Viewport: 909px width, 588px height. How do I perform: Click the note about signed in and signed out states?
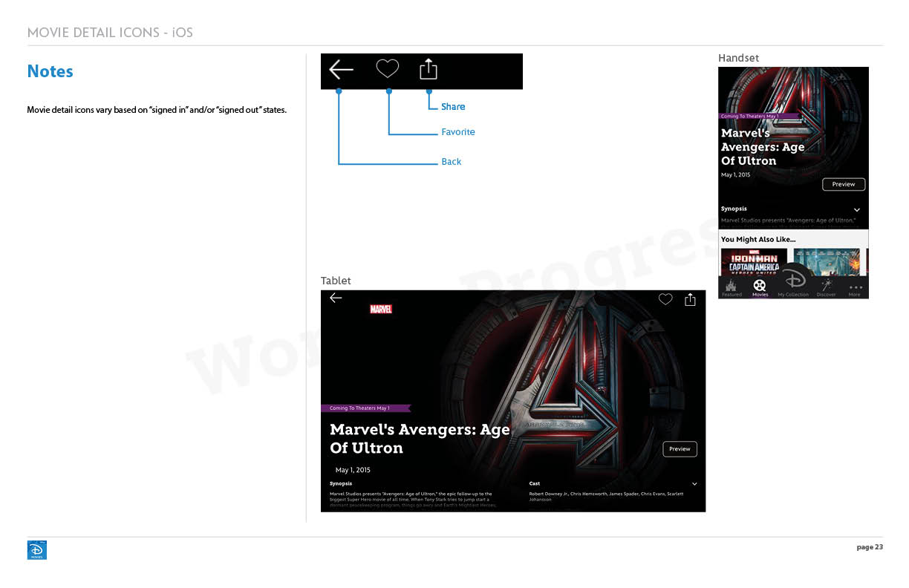tap(157, 111)
